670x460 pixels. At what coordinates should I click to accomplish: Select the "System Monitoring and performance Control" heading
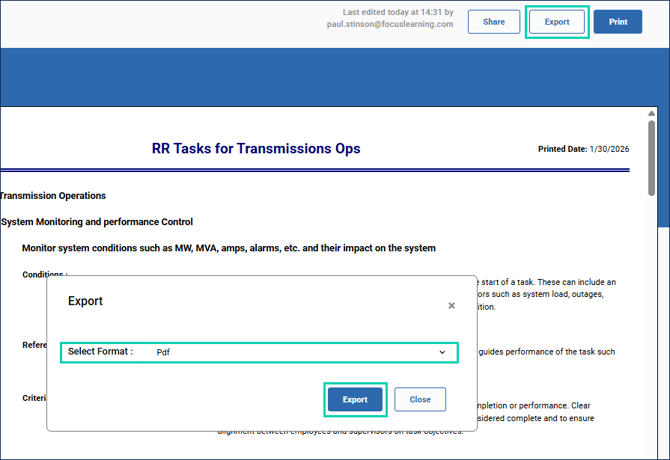[97, 222]
